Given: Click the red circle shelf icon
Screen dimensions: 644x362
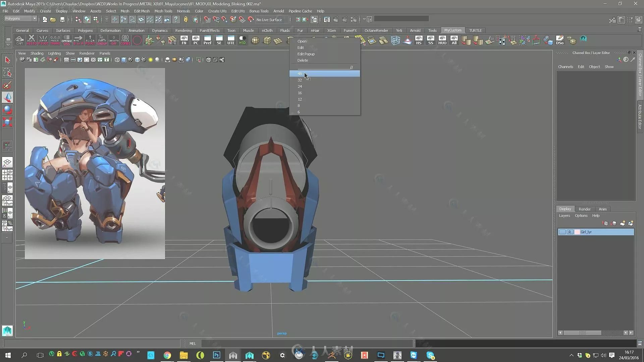Looking at the screenshot, I should [137, 41].
